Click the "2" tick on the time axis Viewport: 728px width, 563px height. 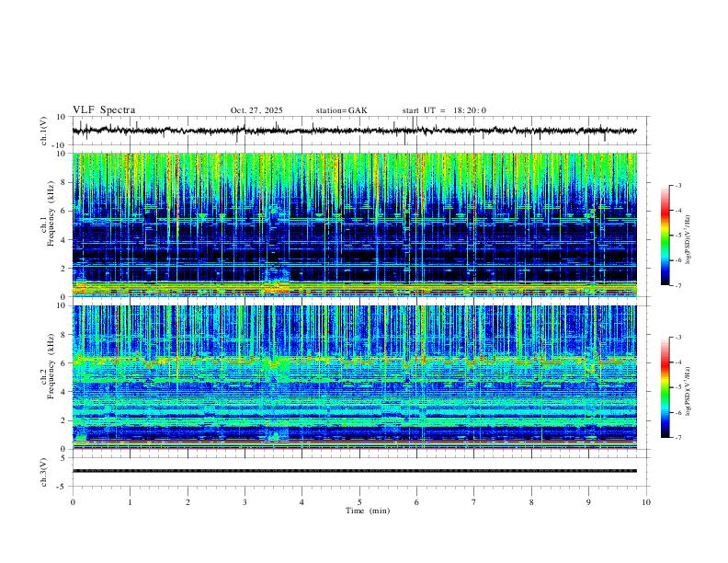pyautogui.click(x=188, y=502)
